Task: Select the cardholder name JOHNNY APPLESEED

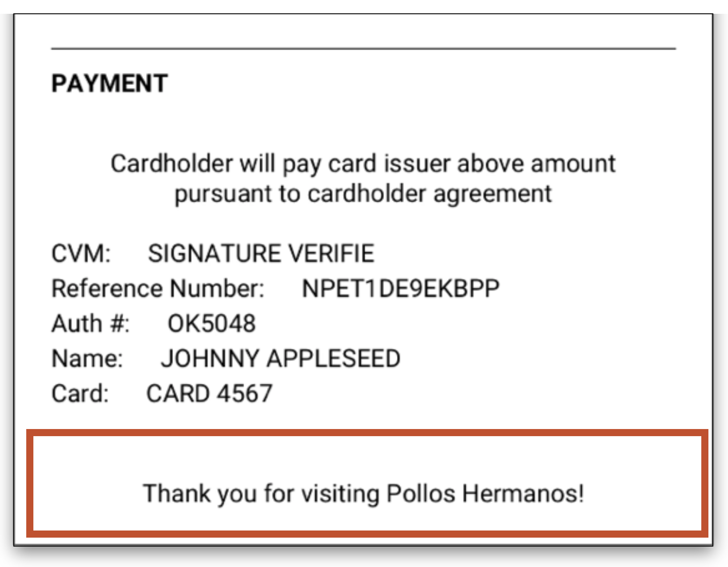Action: coord(281,358)
